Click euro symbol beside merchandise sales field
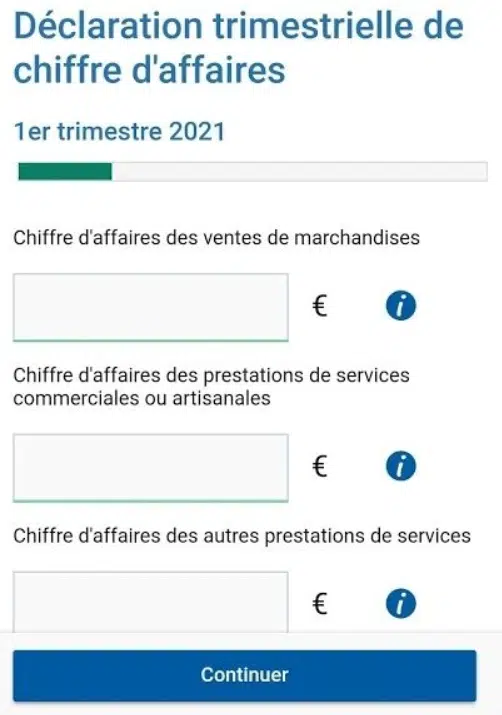 click(320, 306)
